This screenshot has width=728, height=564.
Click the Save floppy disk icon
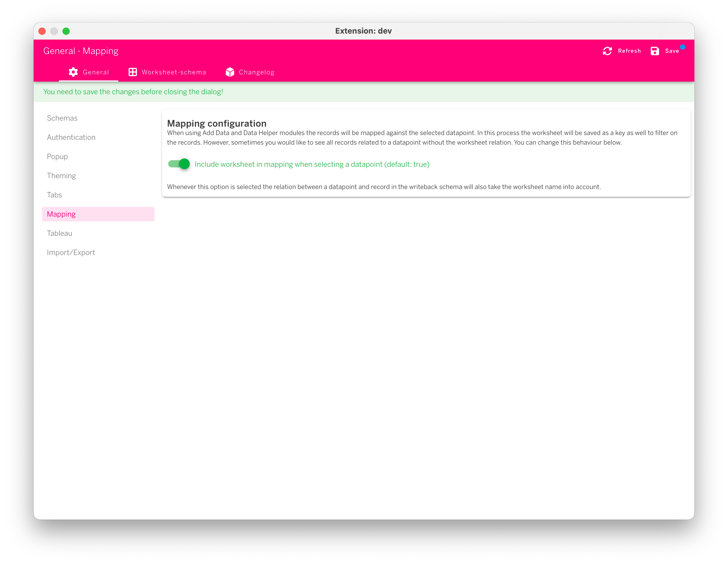point(654,51)
